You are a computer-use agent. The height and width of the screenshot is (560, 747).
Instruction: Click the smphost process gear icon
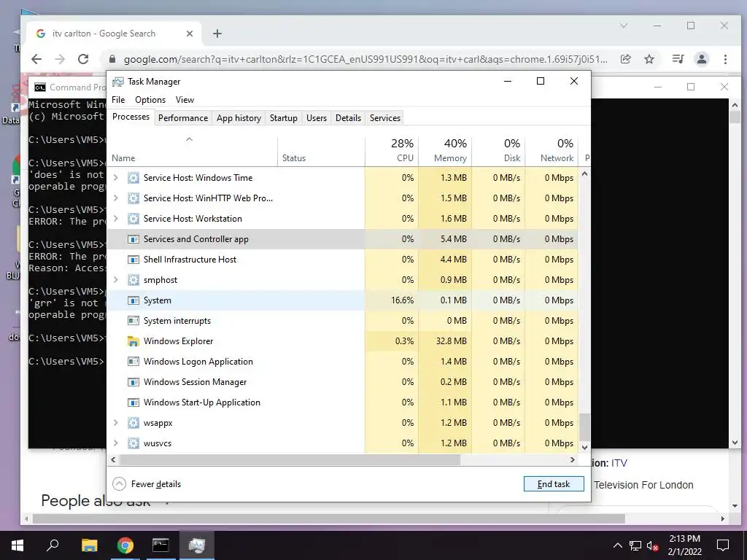pos(133,280)
